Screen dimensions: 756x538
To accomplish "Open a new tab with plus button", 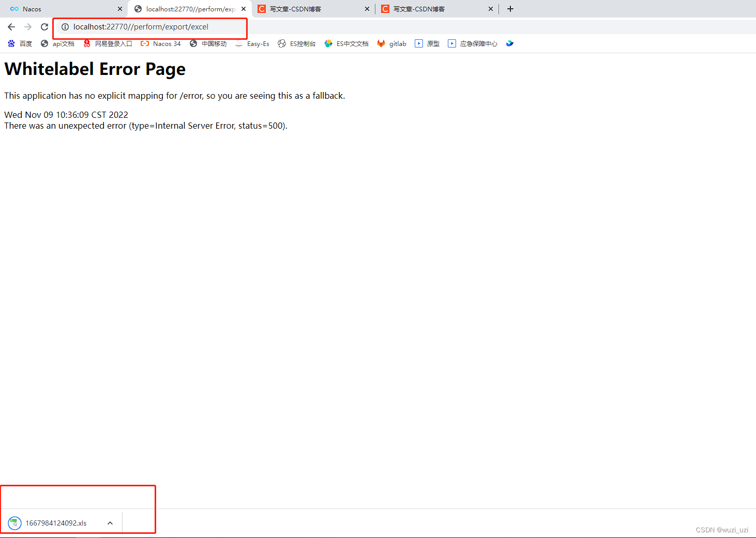I will [510, 9].
